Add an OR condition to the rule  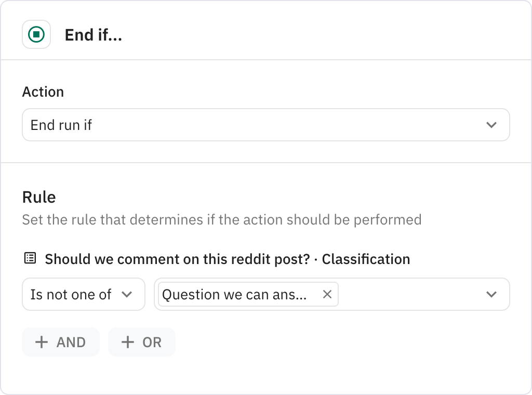click(x=141, y=342)
